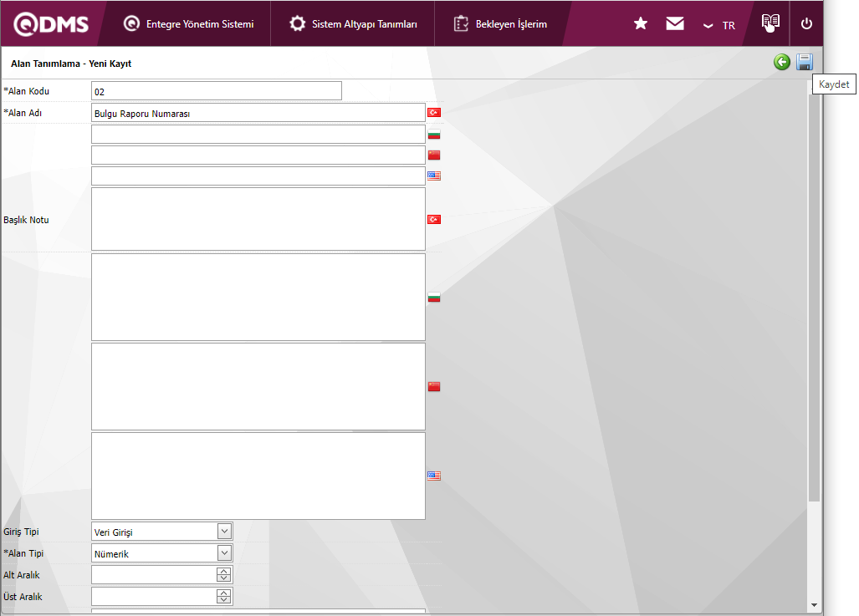Decrease the Üst Aralık value

[223, 600]
